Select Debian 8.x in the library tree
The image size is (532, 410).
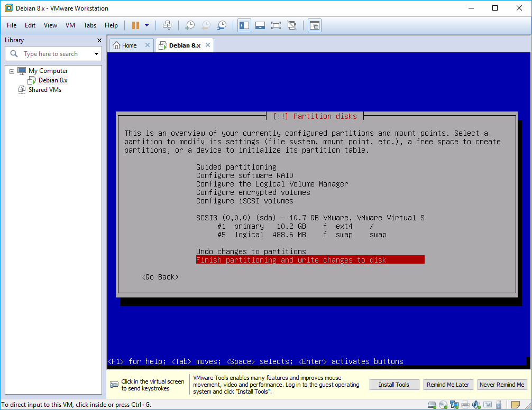tap(52, 80)
